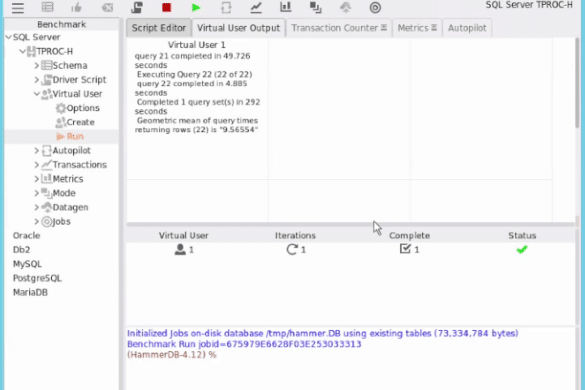Open the hamburger menu in the toolbar
The height and width of the screenshot is (390, 585).
pyautogui.click(x=18, y=8)
